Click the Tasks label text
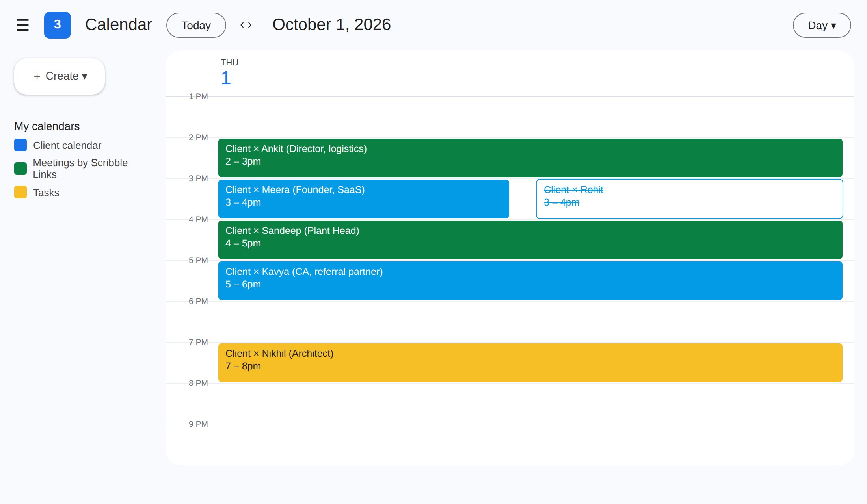Image resolution: width=867 pixels, height=504 pixels. [46, 193]
